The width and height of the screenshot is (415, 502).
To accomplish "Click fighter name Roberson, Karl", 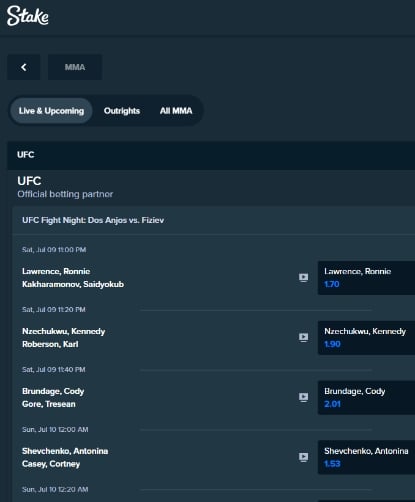I will pyautogui.click(x=50, y=344).
